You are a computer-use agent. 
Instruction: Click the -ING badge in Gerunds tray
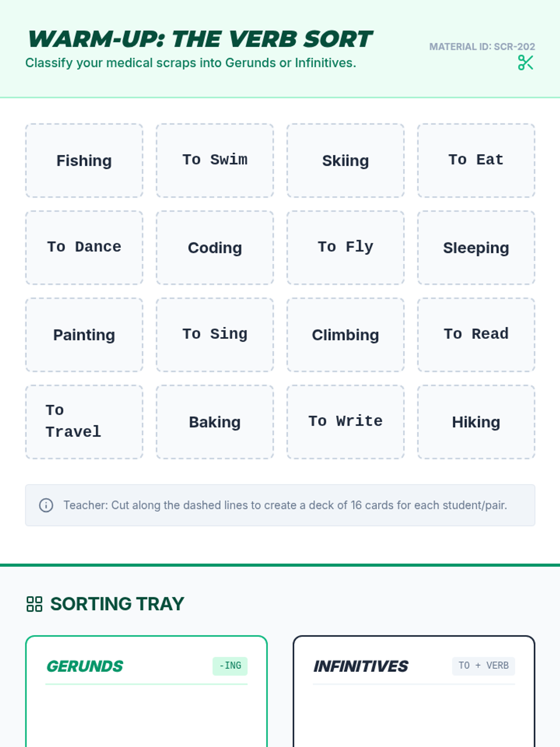[230, 666]
